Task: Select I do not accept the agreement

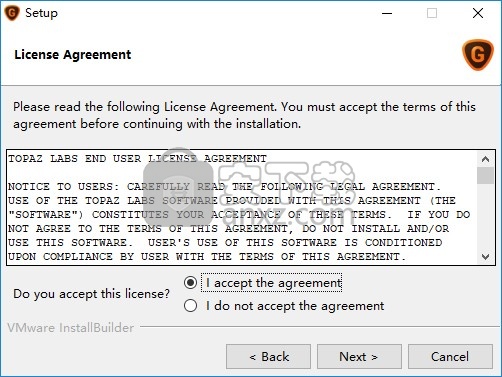Action: point(190,306)
